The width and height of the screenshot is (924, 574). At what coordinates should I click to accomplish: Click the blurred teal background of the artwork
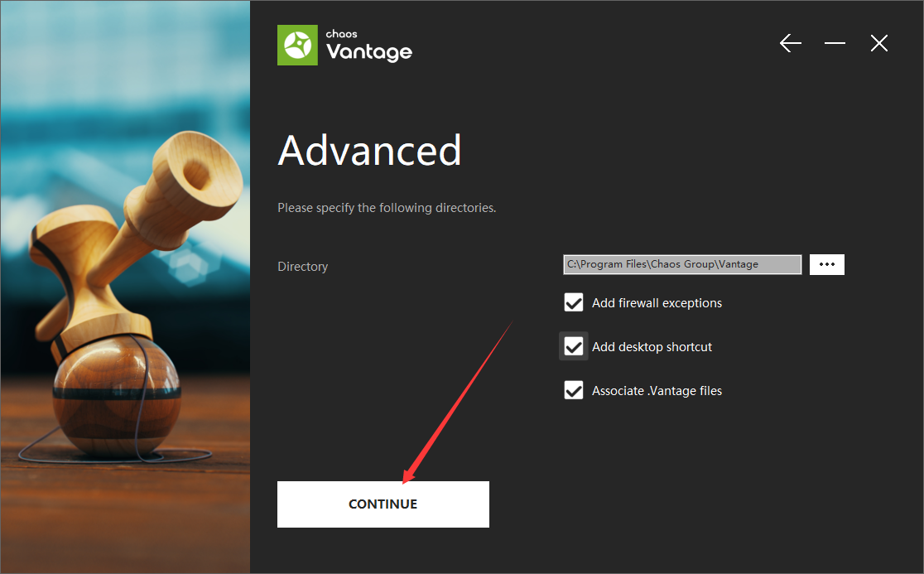pyautogui.click(x=66, y=99)
